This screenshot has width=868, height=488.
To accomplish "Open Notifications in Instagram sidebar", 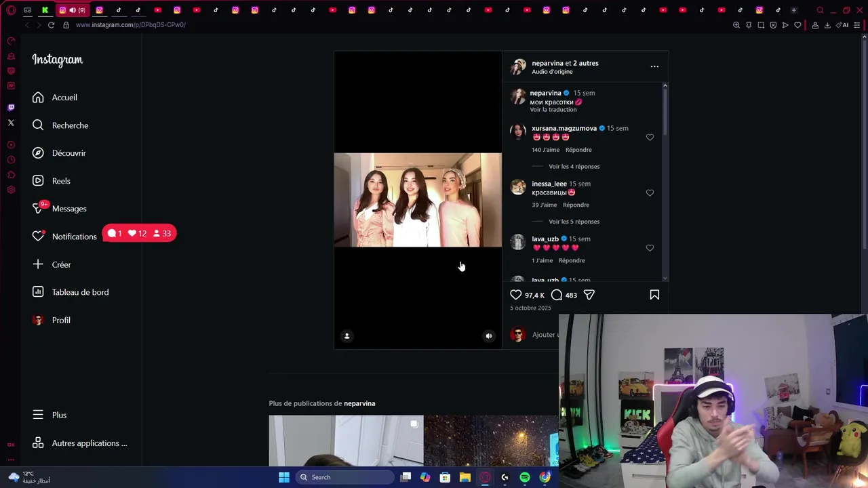I will (64, 237).
